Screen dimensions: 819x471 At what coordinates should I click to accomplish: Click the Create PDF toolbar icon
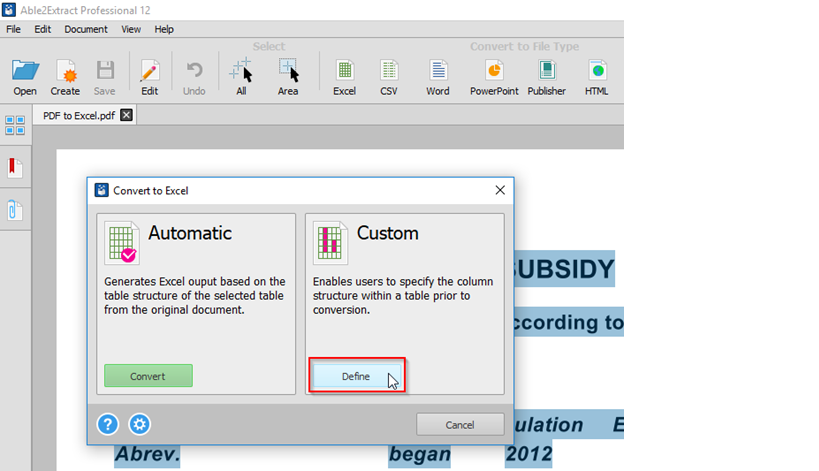pyautogui.click(x=65, y=70)
